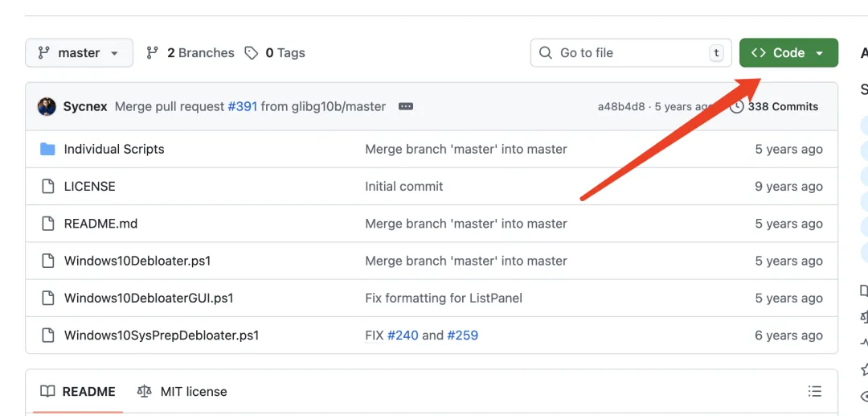Click the tags icon beside 0 Tags
The image size is (868, 416).
coord(252,53)
